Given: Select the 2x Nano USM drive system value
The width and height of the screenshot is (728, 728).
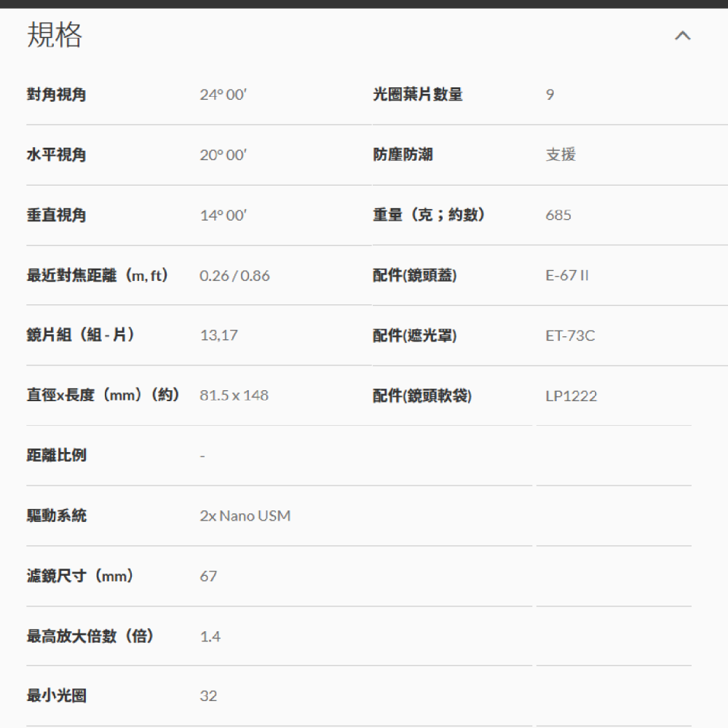Looking at the screenshot, I should 245,515.
